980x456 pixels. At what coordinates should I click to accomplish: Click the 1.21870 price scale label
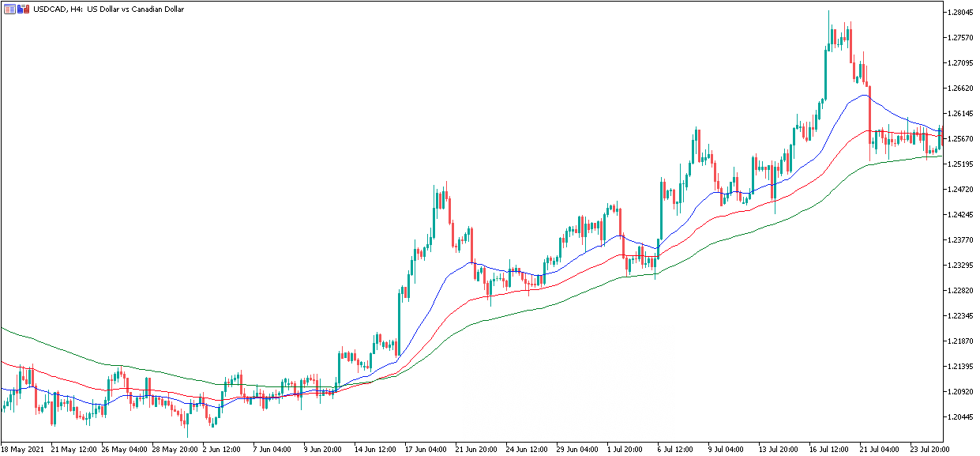click(962, 341)
